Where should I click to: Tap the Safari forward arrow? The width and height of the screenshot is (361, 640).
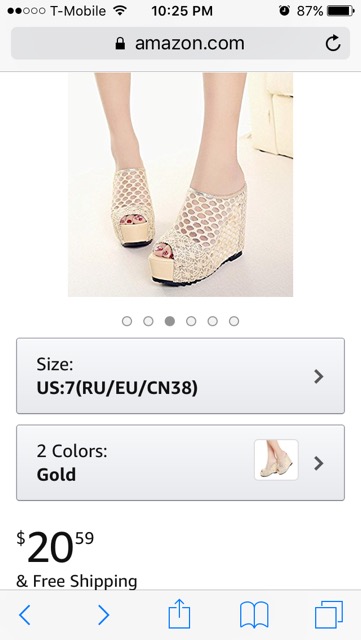tap(104, 615)
